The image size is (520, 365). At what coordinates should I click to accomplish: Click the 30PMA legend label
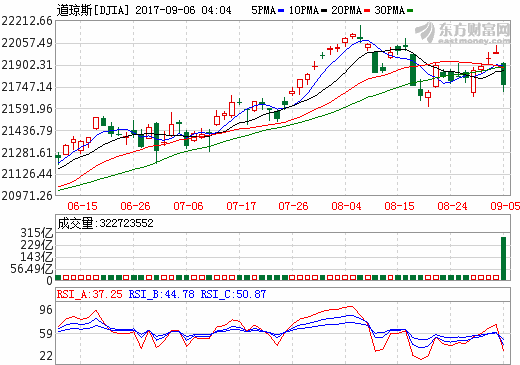pyautogui.click(x=389, y=10)
